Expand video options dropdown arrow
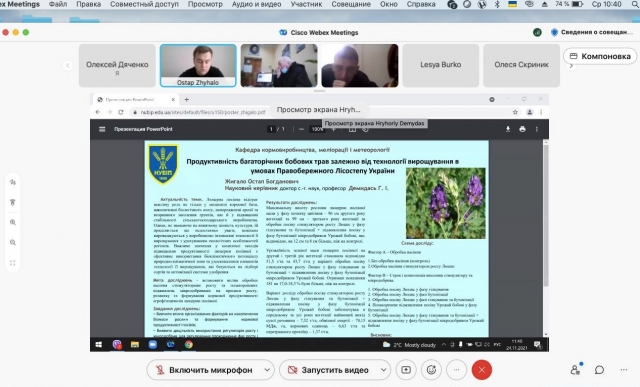Image resolution: width=640 pixels, height=387 pixels. (x=383, y=370)
